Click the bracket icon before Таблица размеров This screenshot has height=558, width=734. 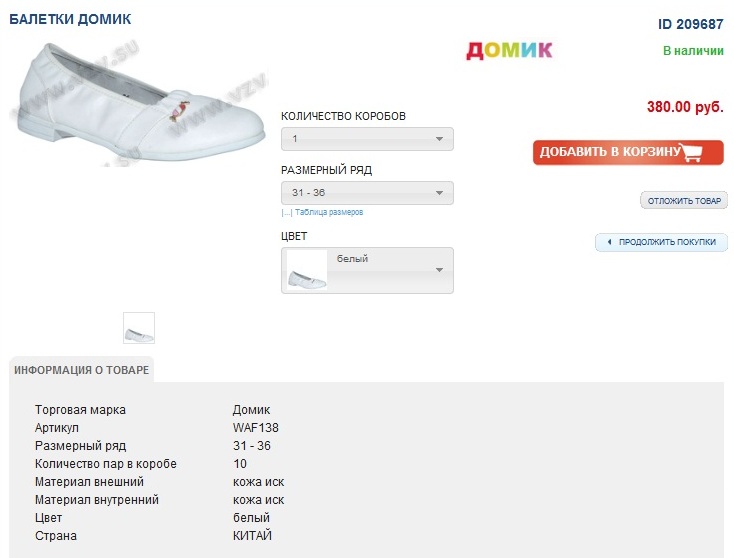click(x=286, y=212)
